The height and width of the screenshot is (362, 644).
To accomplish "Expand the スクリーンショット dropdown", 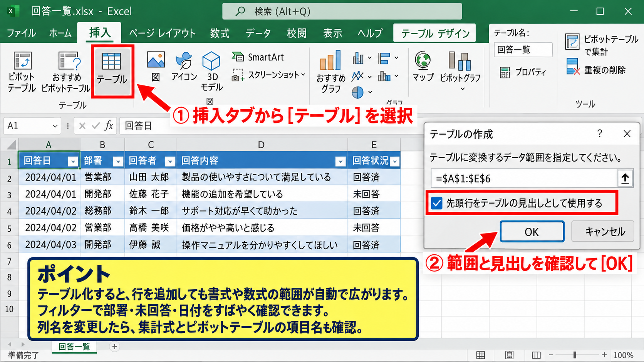I will pos(303,75).
